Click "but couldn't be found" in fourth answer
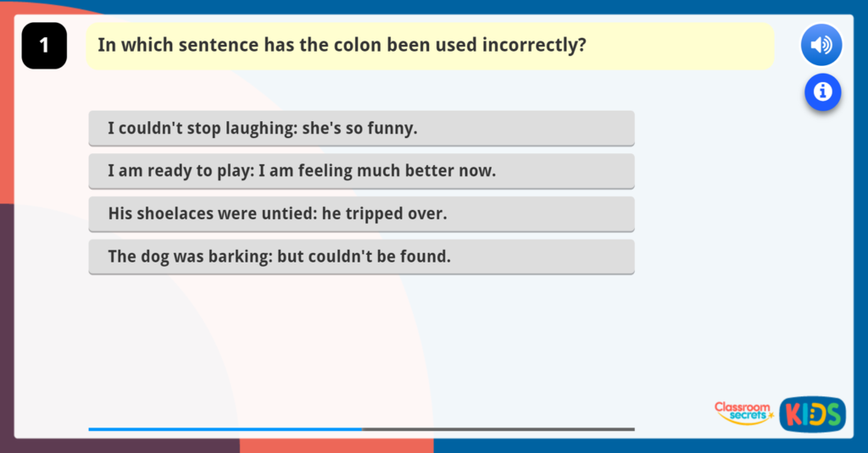The height and width of the screenshot is (453, 868). 364,257
